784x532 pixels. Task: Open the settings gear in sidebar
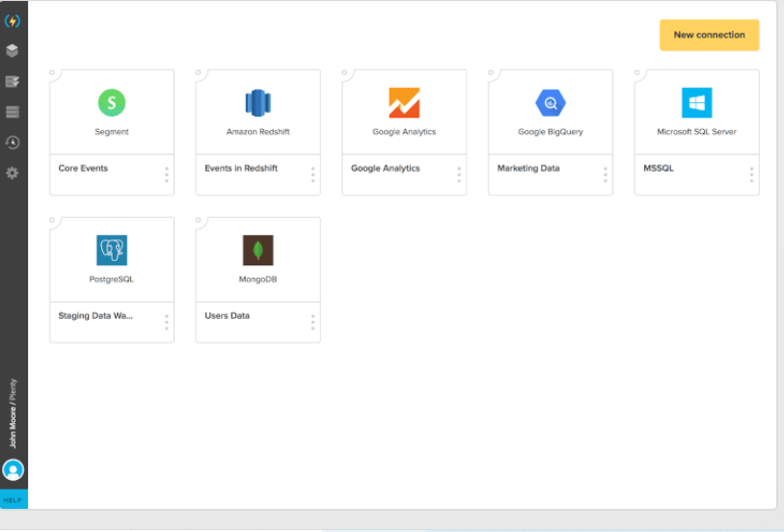tap(13, 173)
